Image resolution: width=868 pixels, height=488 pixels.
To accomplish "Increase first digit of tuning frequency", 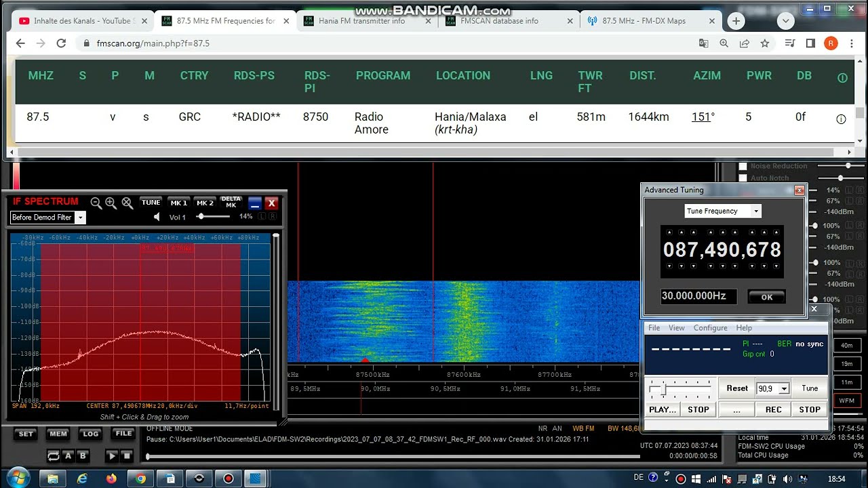I will [x=671, y=232].
